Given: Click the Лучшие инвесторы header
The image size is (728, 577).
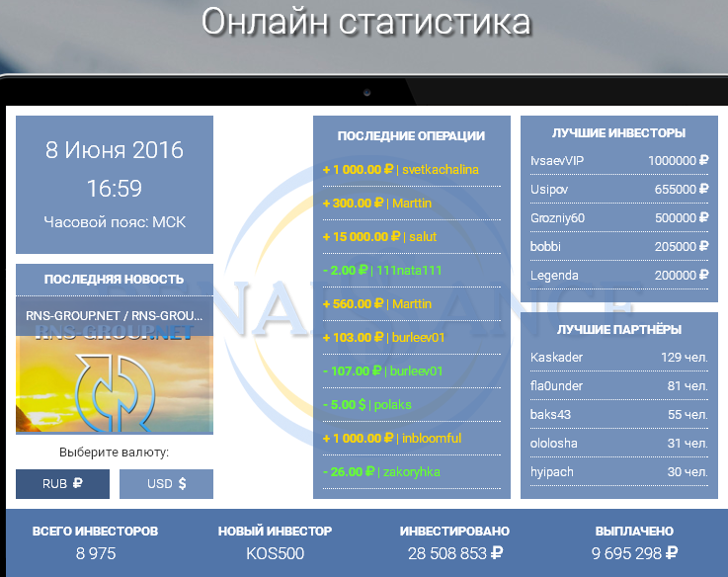Looking at the screenshot, I should pyautogui.click(x=619, y=132).
